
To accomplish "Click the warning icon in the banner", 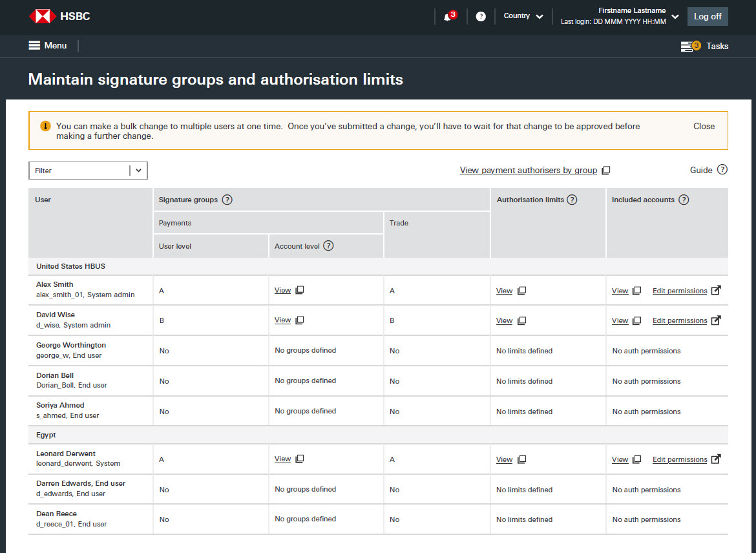I will 45,127.
